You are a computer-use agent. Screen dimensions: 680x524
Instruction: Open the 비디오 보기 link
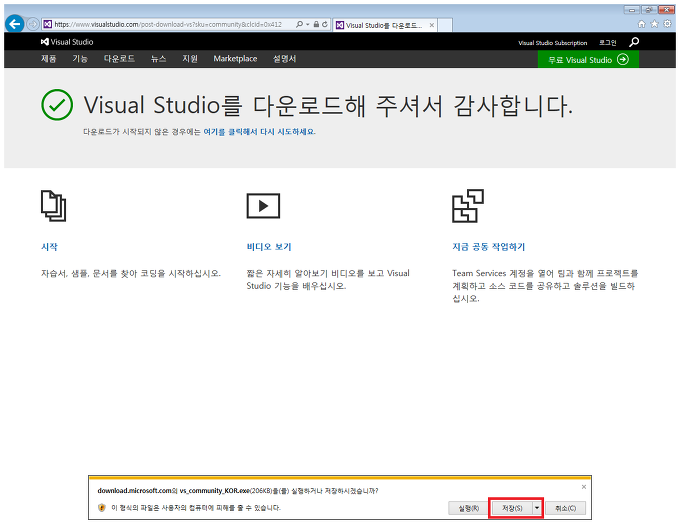269,247
